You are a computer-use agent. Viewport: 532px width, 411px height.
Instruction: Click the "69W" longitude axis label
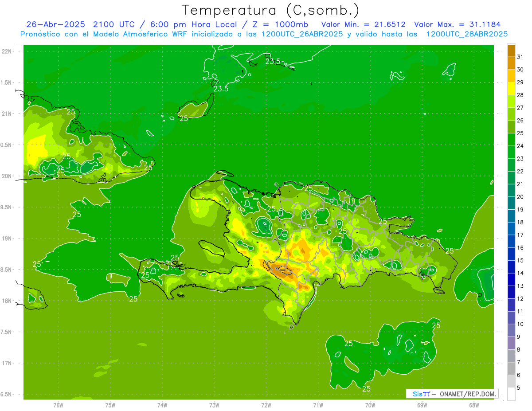[x=422, y=405]
